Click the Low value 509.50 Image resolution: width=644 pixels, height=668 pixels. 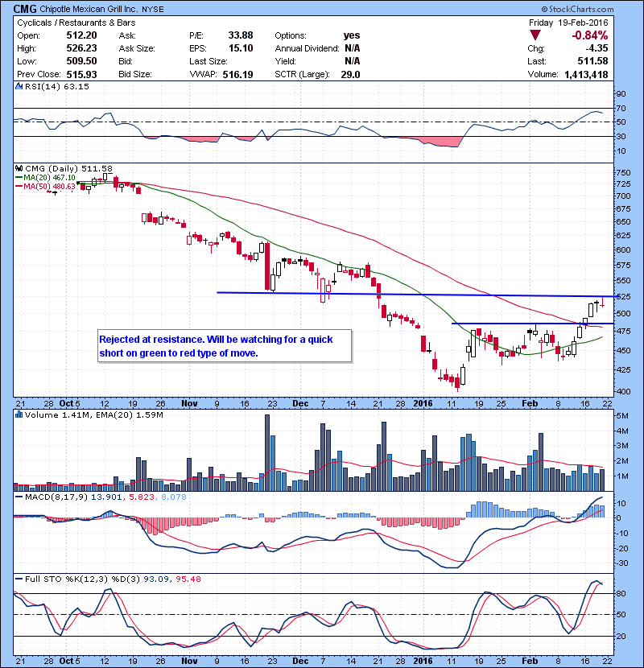81,61
